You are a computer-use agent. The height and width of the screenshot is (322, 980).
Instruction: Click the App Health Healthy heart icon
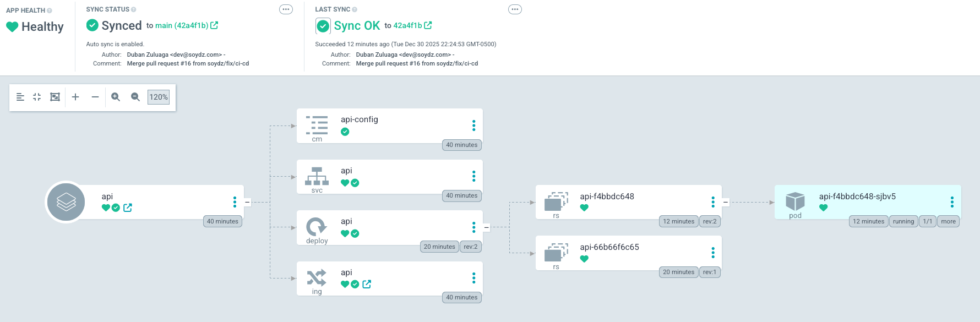12,26
